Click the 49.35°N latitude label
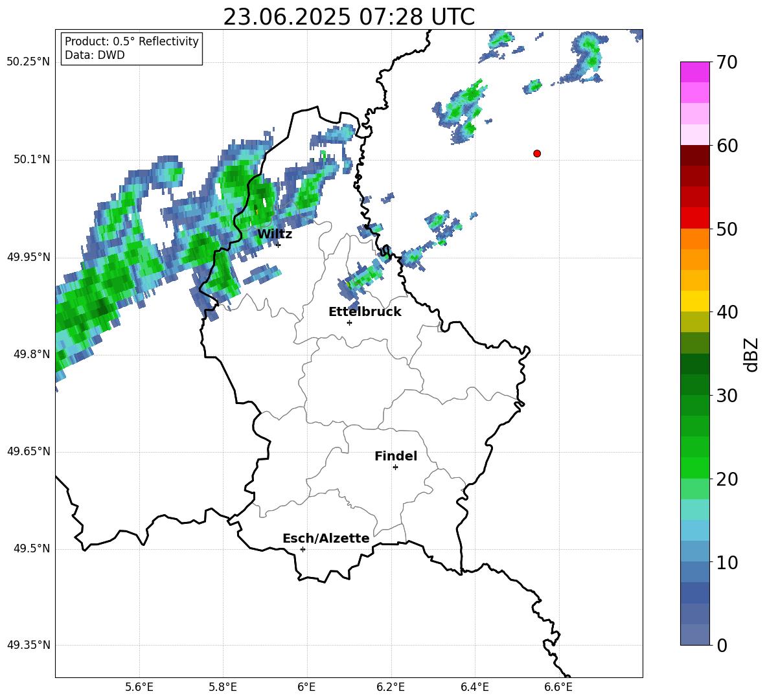767x700 pixels. tap(29, 645)
